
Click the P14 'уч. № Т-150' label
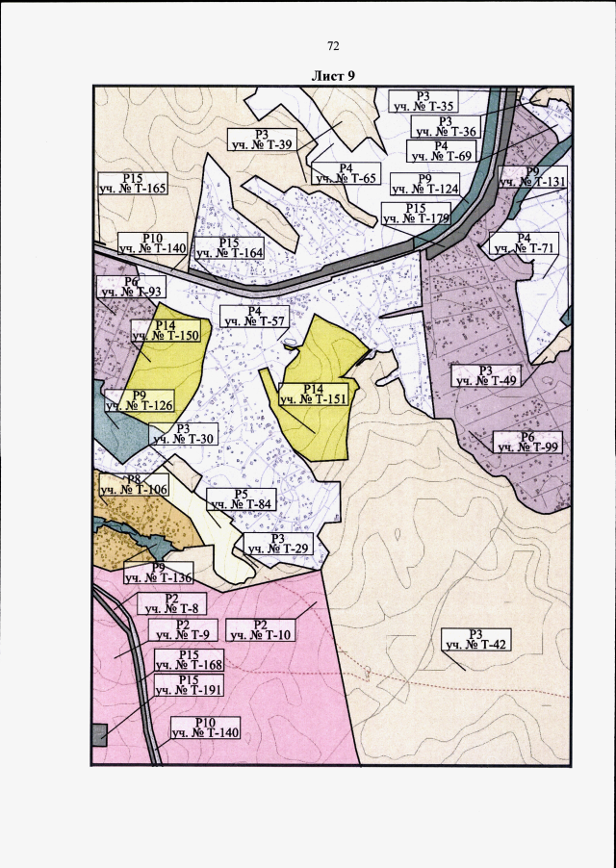[x=165, y=335]
